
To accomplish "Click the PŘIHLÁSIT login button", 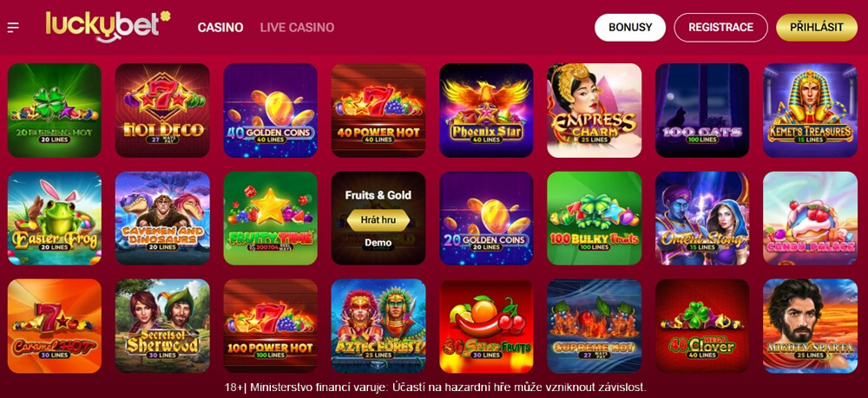I will click(817, 28).
